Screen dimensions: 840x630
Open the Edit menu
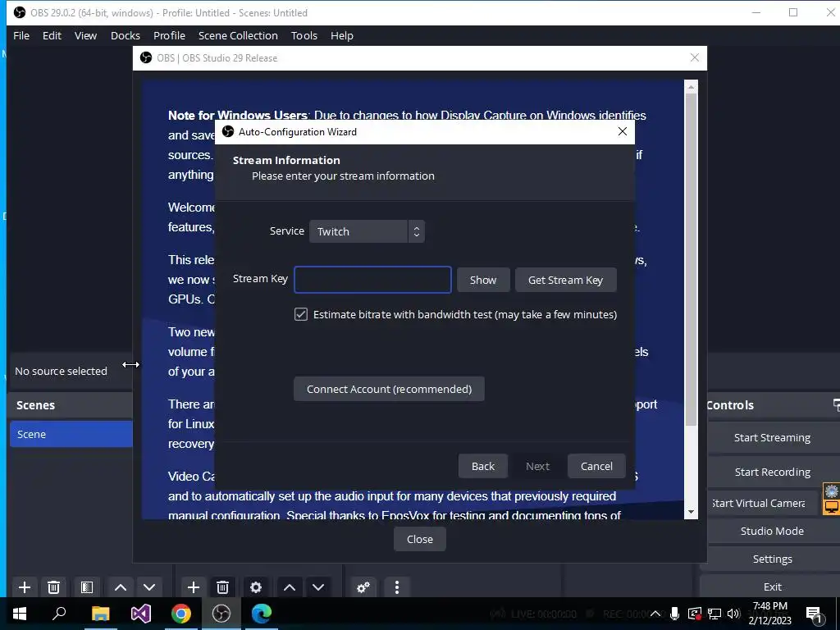point(52,35)
